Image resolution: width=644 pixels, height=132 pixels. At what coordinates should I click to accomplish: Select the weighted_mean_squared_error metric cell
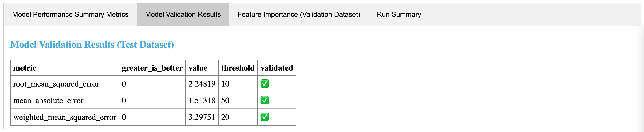click(64, 117)
